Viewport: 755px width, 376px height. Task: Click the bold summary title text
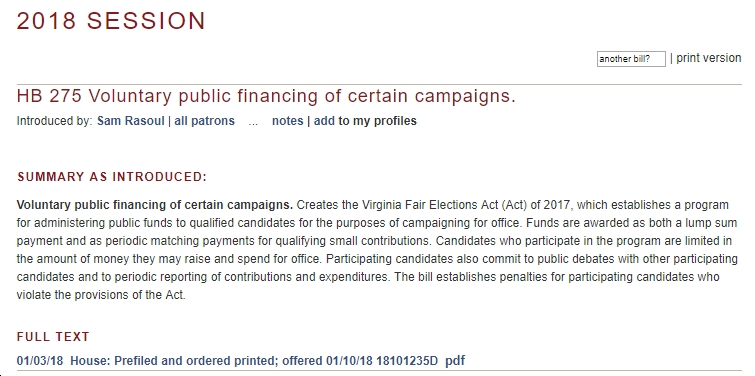click(x=155, y=205)
